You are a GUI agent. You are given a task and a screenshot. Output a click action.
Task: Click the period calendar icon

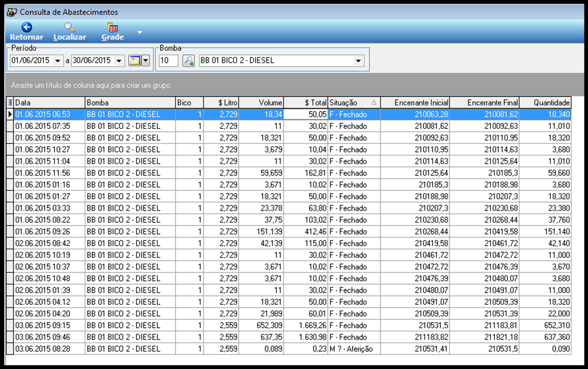click(135, 61)
